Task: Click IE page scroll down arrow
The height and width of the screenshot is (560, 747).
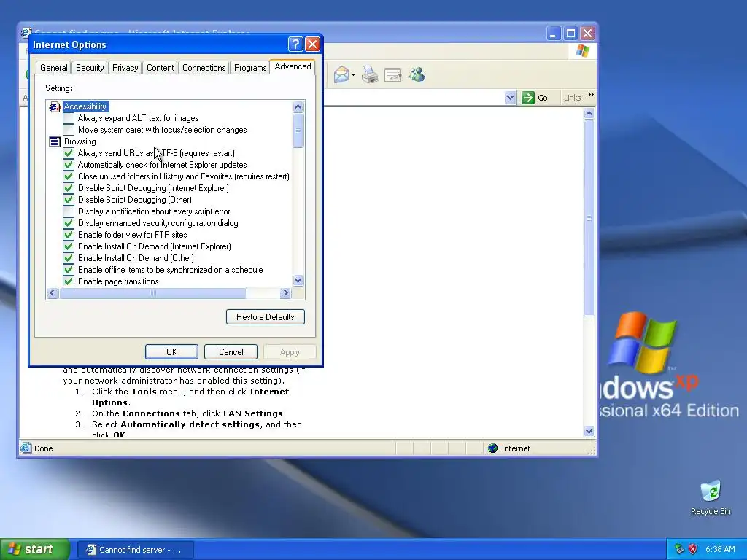Action: click(589, 432)
